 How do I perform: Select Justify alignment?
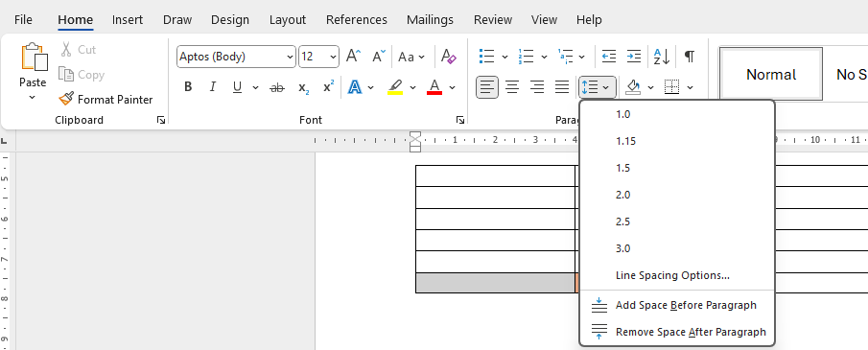tap(562, 87)
